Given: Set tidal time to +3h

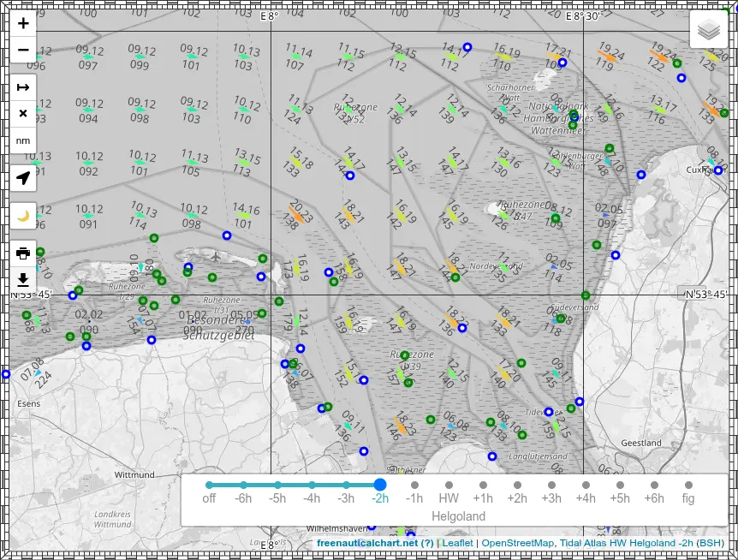Looking at the screenshot, I should pyautogui.click(x=551, y=486).
